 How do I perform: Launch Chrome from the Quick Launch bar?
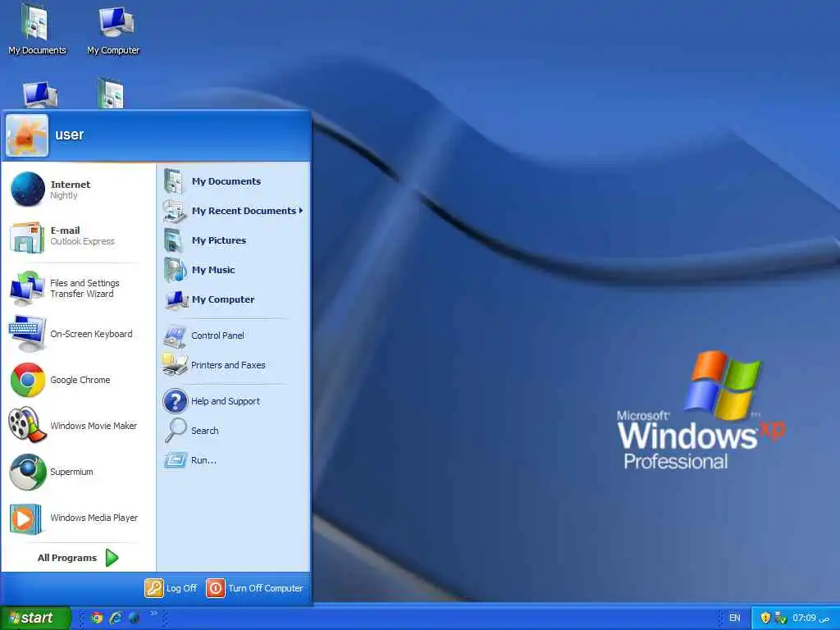point(97,618)
